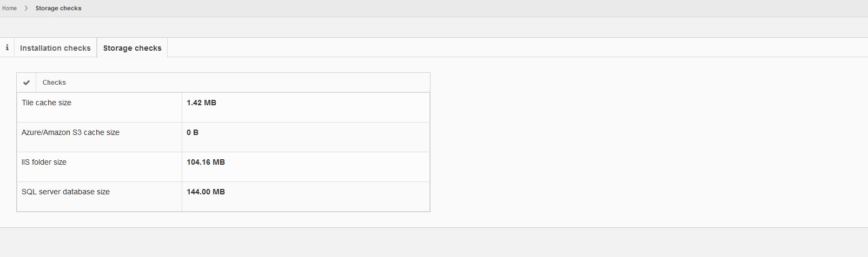Select SQL server database size label
The width and height of the screenshot is (868, 257).
(65, 192)
